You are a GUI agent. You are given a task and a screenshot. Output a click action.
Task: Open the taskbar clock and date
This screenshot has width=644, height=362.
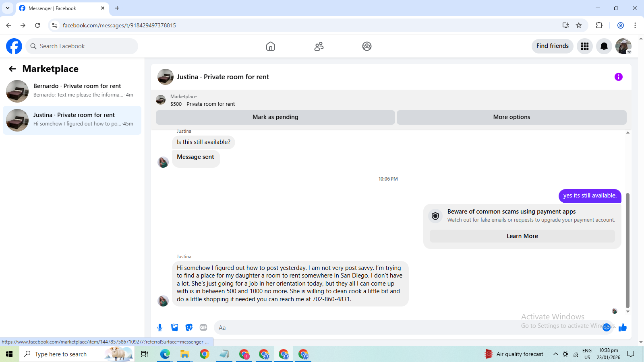609,354
